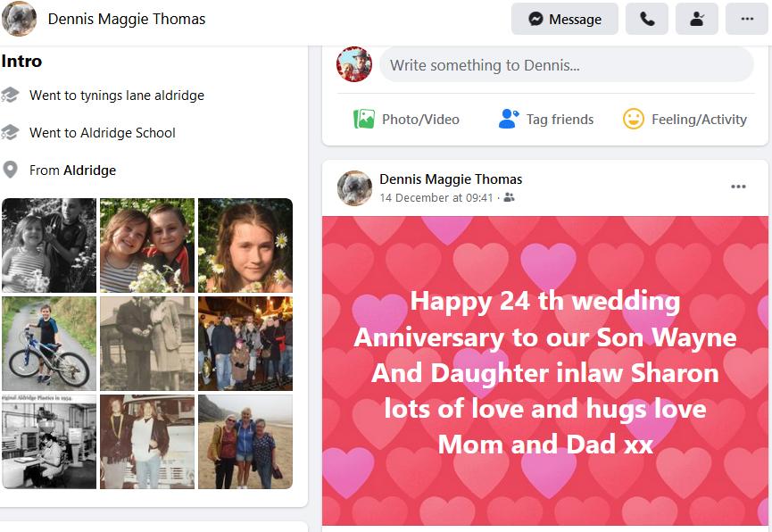Click the Tag friends option

pos(546,119)
